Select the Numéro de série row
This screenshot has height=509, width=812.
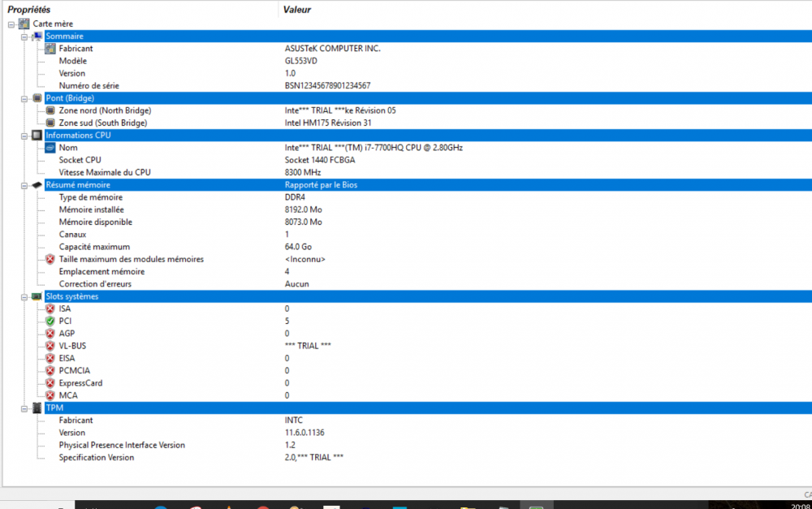click(89, 86)
